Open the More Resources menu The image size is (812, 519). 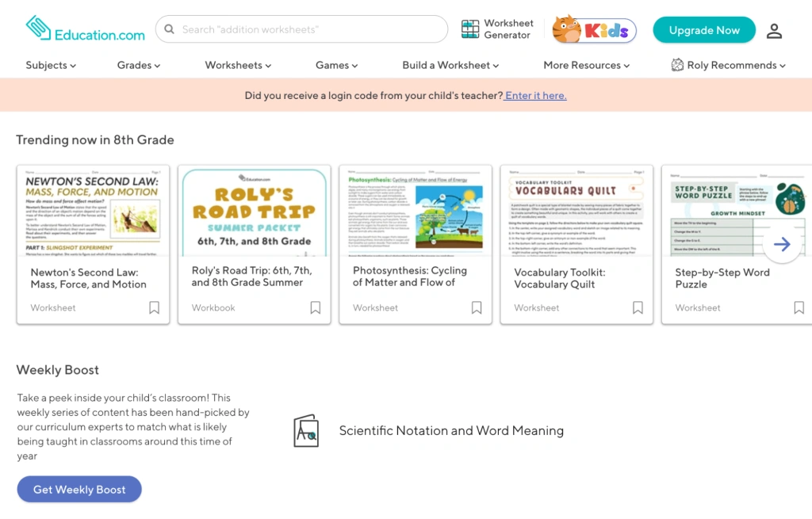tap(586, 66)
